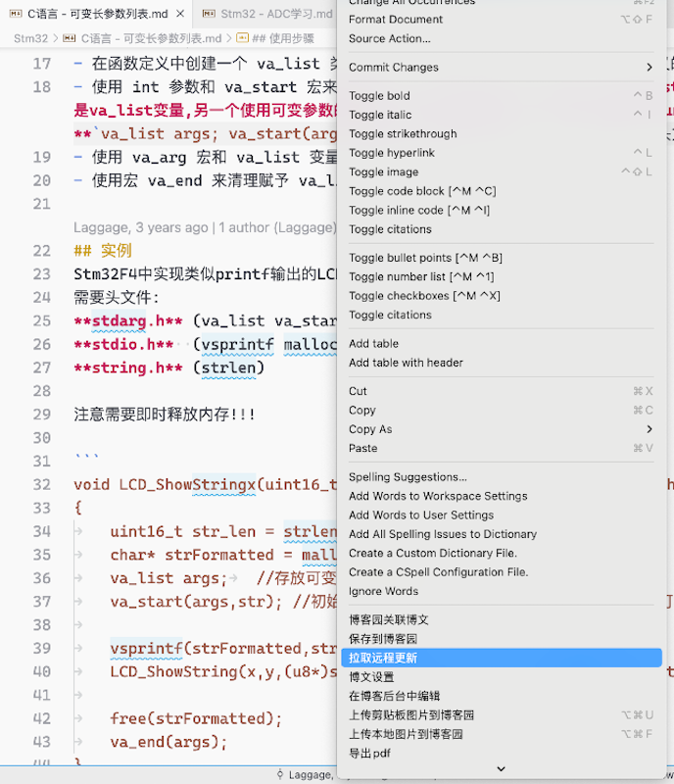Choose Toggle image entry

[501, 171]
